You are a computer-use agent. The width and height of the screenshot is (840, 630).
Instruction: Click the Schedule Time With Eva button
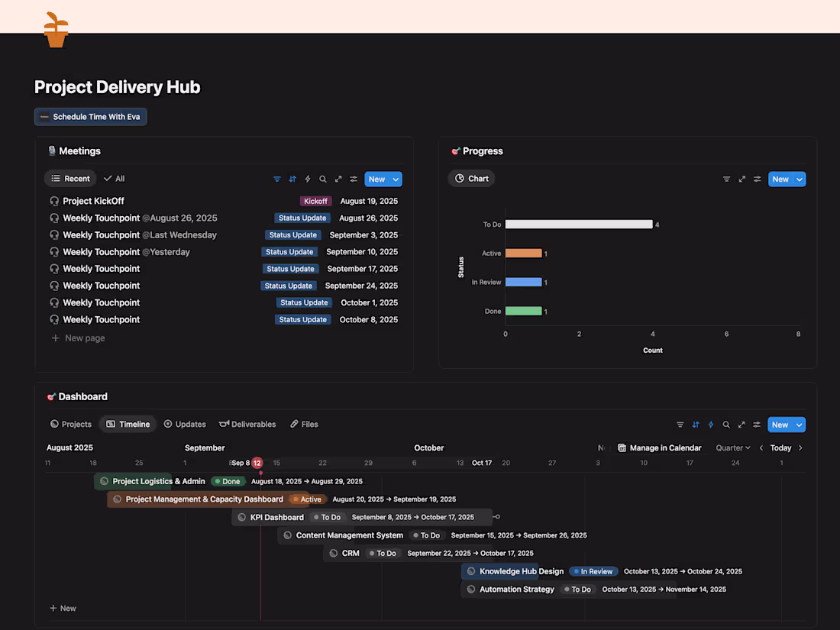90,117
